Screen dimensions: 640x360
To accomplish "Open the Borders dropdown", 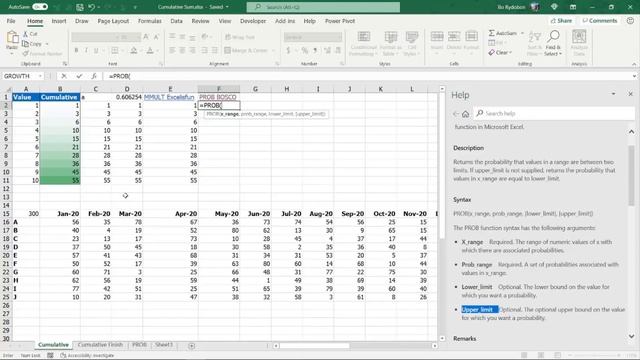I will (x=123, y=51).
